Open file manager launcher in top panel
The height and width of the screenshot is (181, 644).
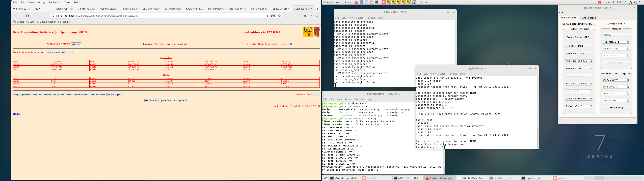coord(361,2)
